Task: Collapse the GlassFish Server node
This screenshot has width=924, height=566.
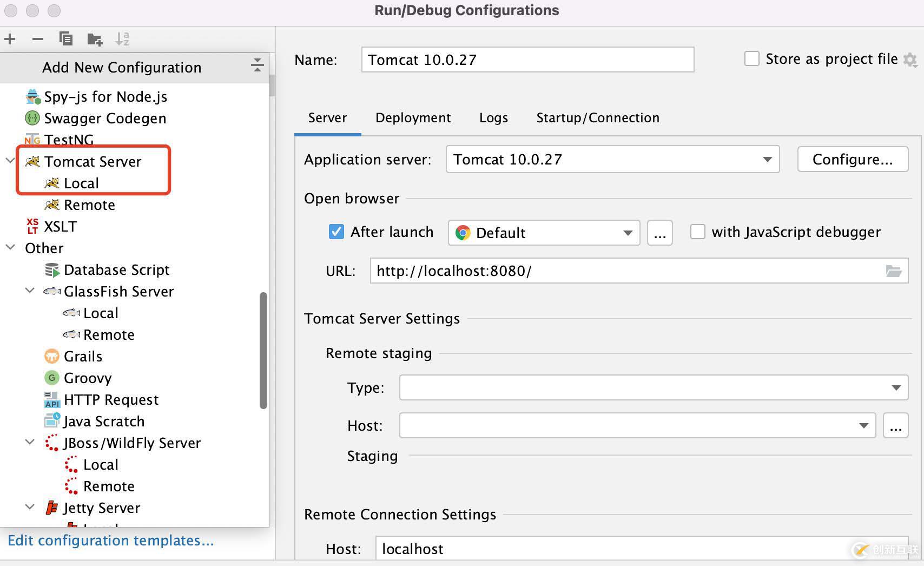Action: point(30,291)
